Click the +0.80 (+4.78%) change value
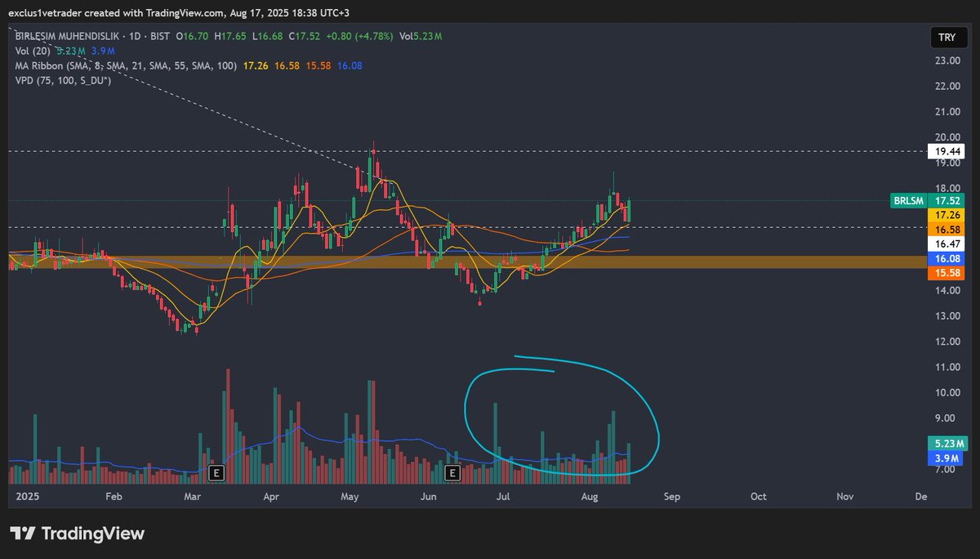This screenshot has width=980, height=559. tap(359, 36)
